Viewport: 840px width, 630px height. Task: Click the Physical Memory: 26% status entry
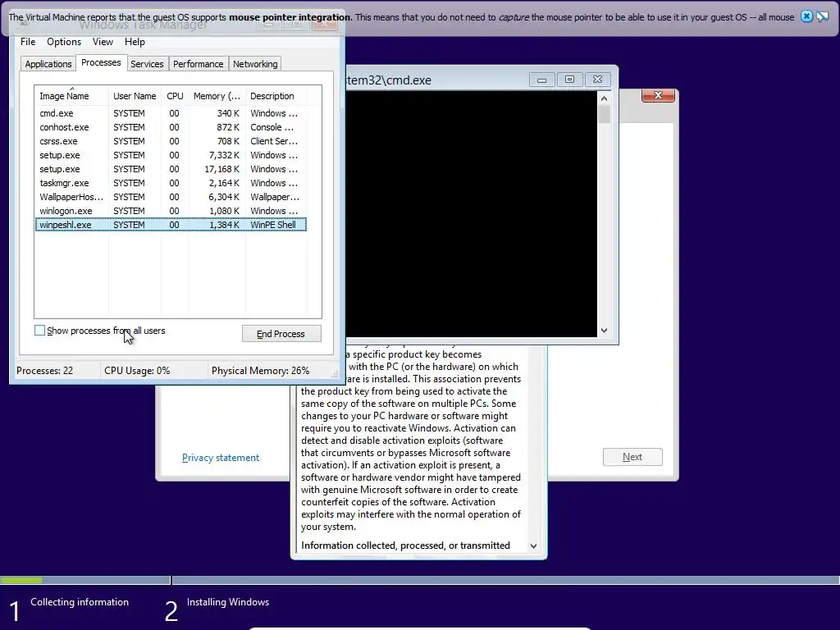(260, 371)
